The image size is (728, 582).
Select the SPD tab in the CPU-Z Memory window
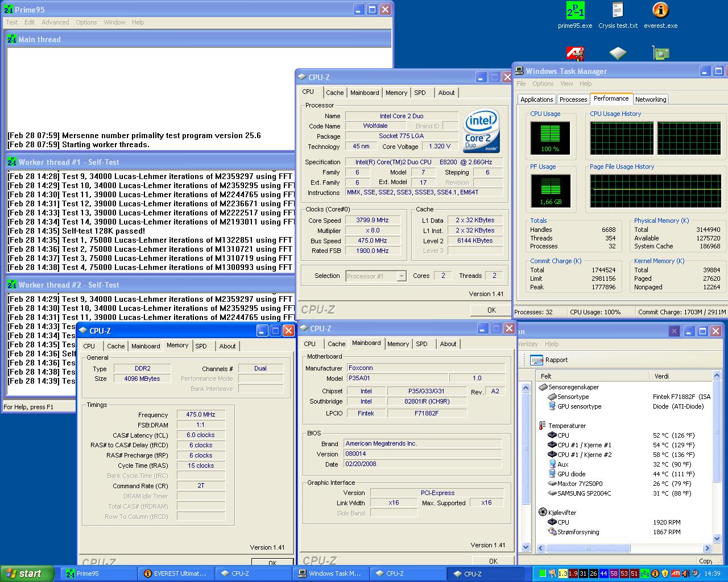[x=201, y=346]
